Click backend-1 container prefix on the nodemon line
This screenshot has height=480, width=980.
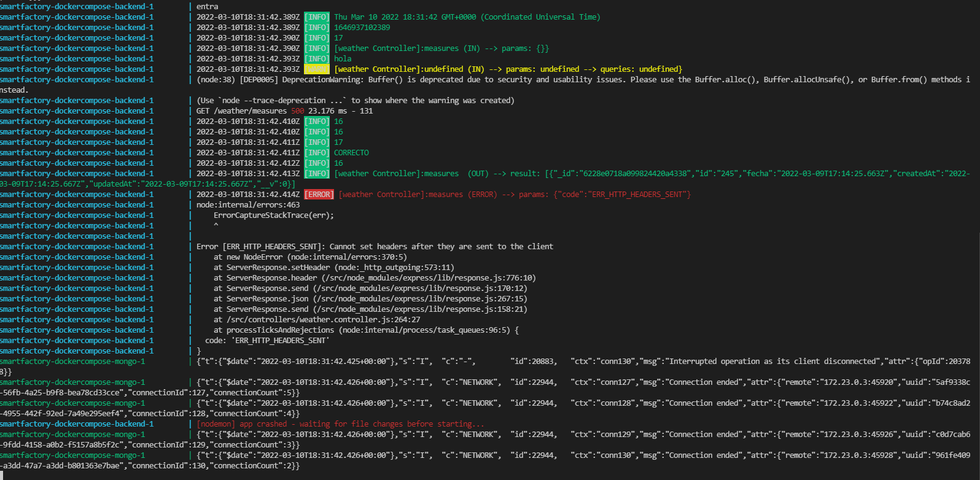[77, 424]
